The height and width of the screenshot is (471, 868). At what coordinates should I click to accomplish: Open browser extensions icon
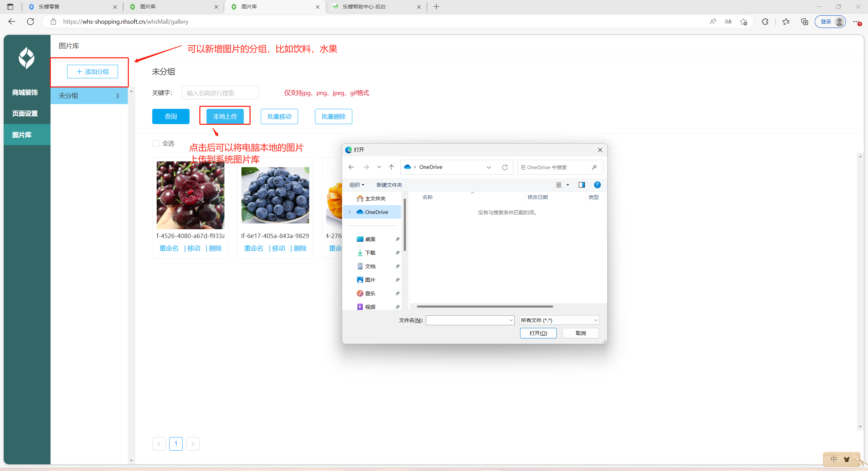[x=765, y=22]
